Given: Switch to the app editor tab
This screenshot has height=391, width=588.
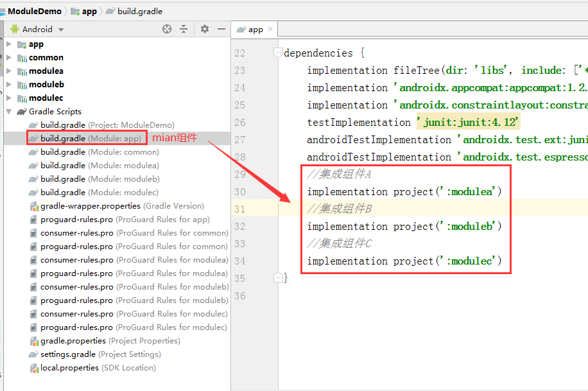Looking at the screenshot, I should point(254,30).
